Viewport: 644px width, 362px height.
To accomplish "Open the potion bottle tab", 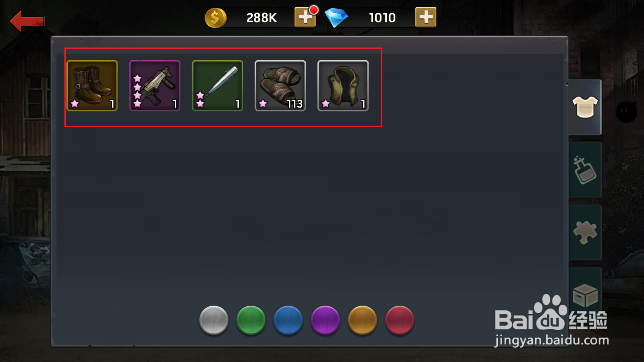I will [585, 170].
